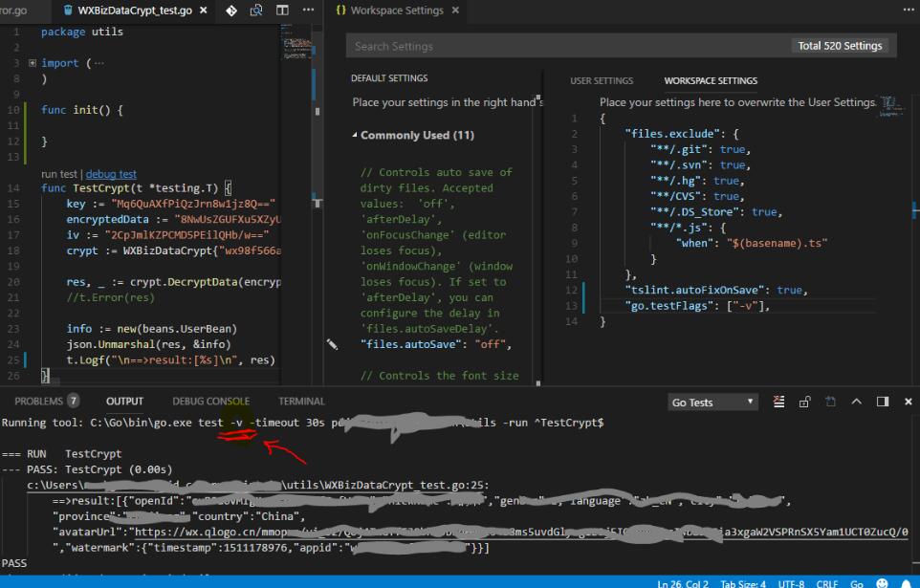
Task: Open the editor's more actions ellipsis
Action: [x=308, y=11]
